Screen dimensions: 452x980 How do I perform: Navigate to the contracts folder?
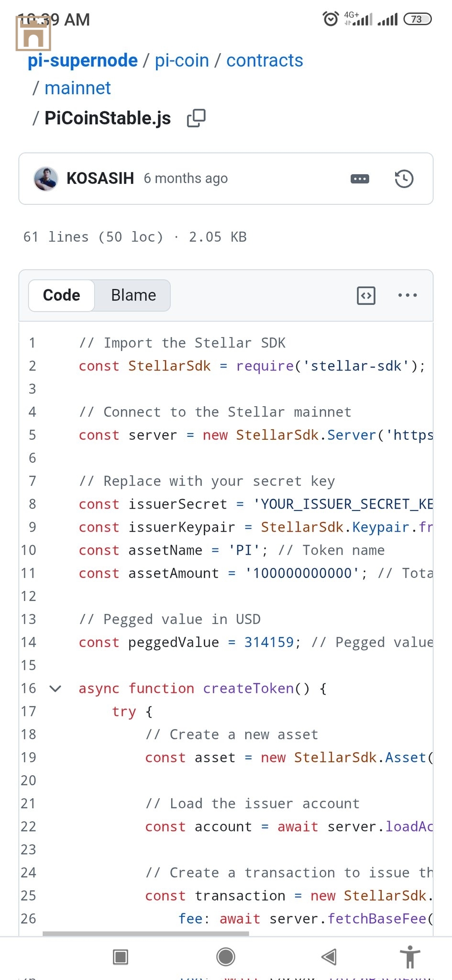(x=265, y=61)
